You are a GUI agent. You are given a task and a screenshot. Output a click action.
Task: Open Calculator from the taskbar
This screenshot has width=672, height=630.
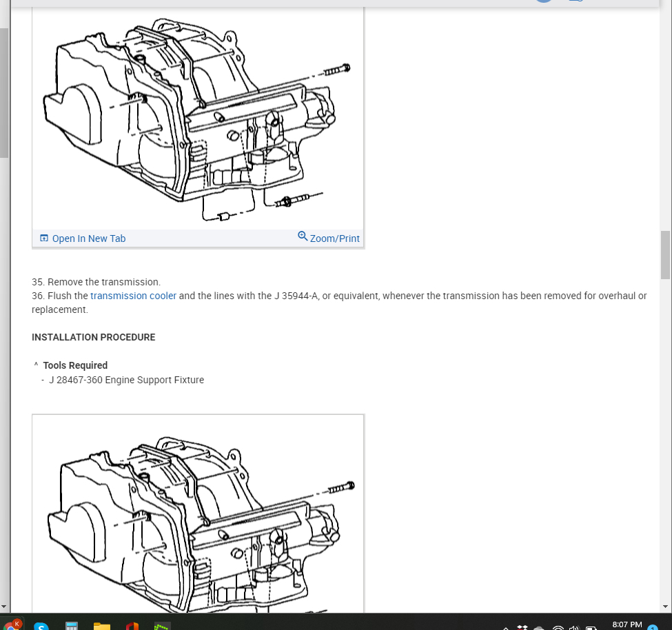(x=72, y=625)
